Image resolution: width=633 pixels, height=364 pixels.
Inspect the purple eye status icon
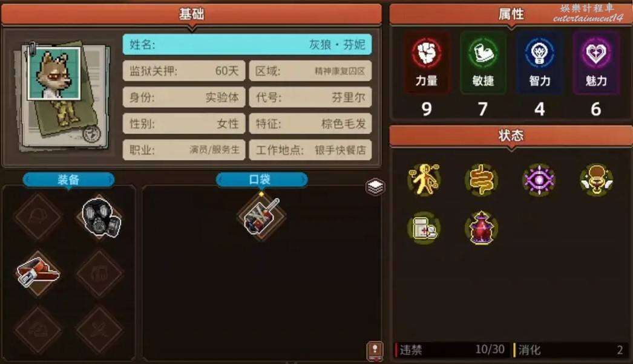(539, 180)
